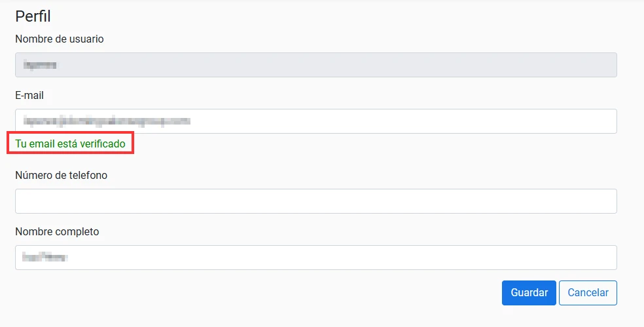Click the Nombre completo label

point(57,231)
